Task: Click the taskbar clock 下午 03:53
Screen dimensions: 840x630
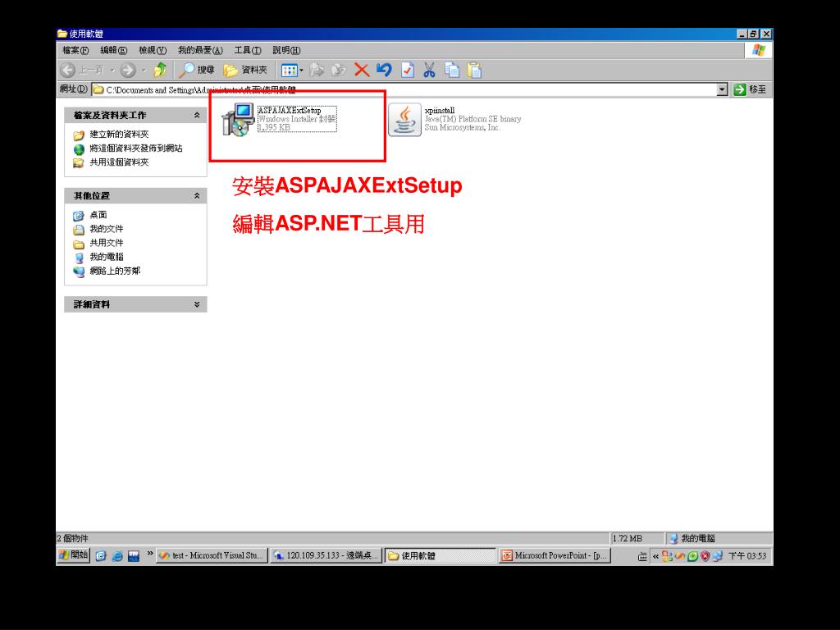Action: click(747, 557)
